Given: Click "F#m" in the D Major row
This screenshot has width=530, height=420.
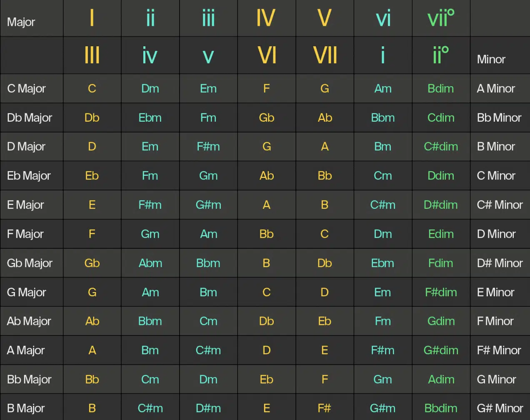Looking at the screenshot, I should tap(208, 147).
